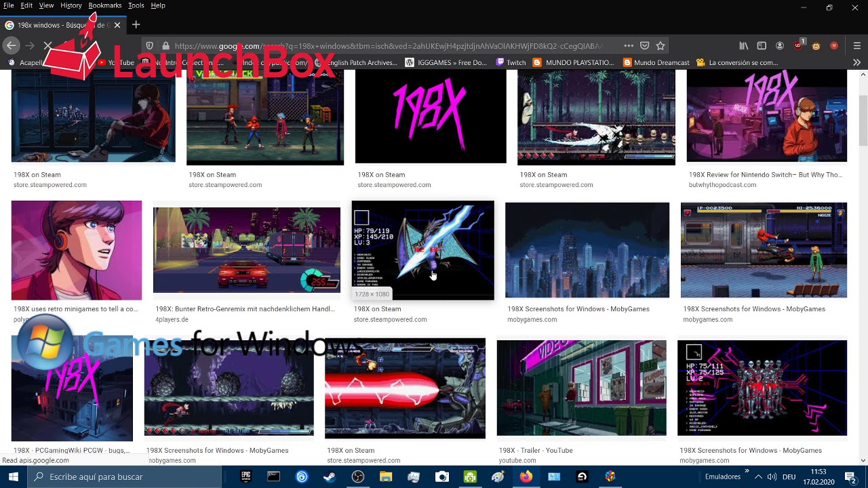Image resolution: width=868 pixels, height=488 pixels.
Task: Open the camera app taskbar icon
Action: pyautogui.click(x=442, y=476)
